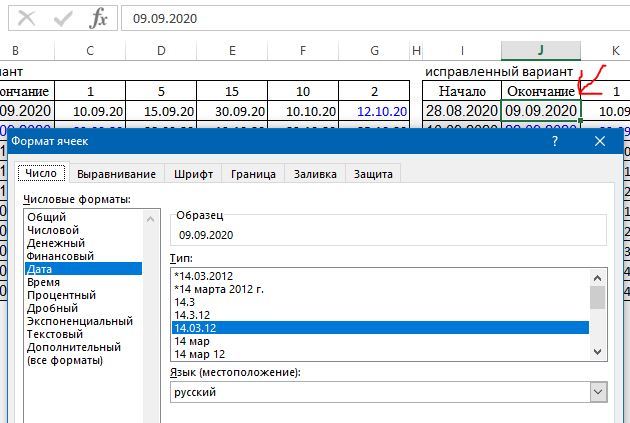Expand the Язык (местоположение) dropdown
Screen dimensions: 630x423
pyautogui.click(x=598, y=392)
